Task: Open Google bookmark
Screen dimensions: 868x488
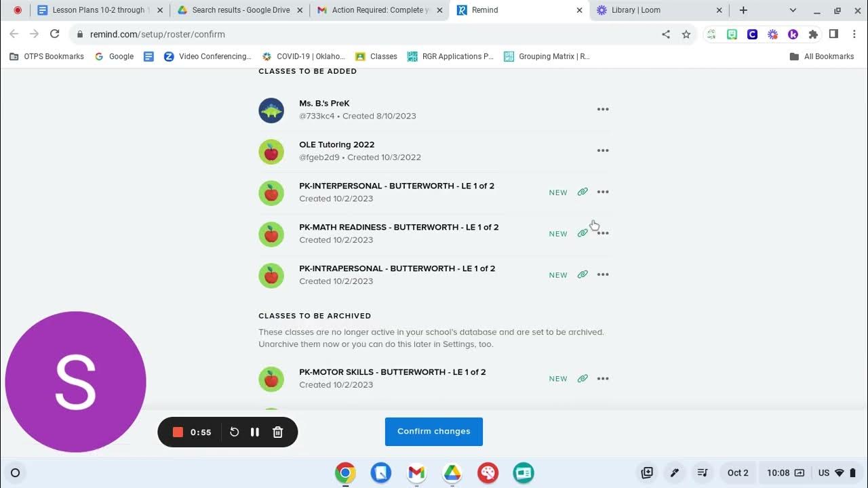Action: pyautogui.click(x=114, y=56)
